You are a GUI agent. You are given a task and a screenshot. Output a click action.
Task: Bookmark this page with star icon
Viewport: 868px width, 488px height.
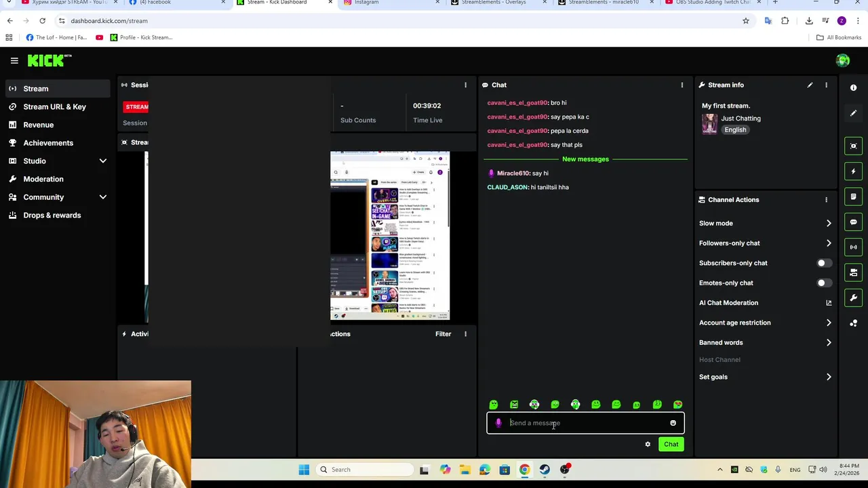point(746,21)
